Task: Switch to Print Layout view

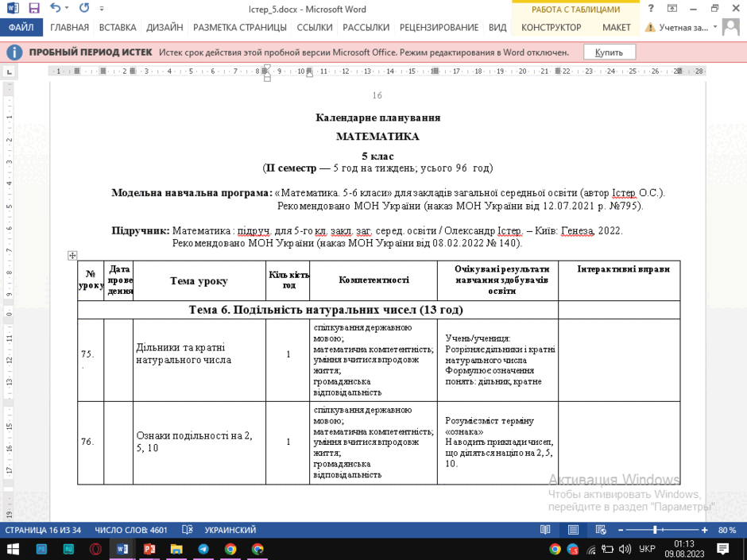Action: click(x=573, y=530)
